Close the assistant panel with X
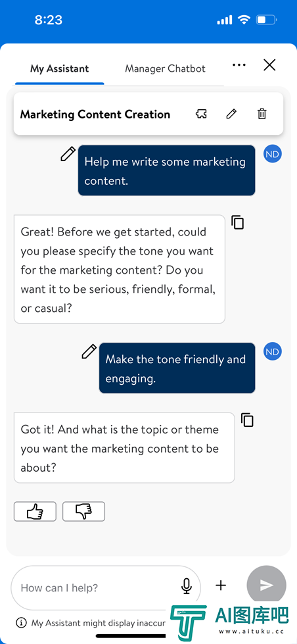Viewport: 297px width, 644px height. (x=269, y=65)
